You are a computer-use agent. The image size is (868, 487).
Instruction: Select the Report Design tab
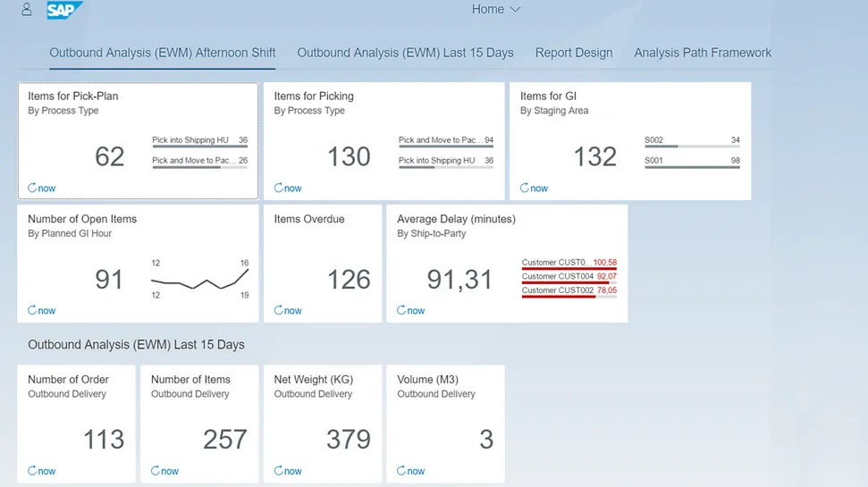point(574,53)
